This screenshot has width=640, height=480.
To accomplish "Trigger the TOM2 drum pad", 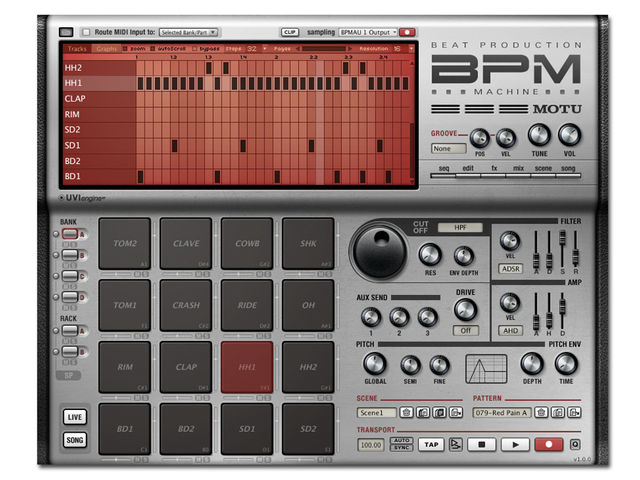I will point(125,244).
